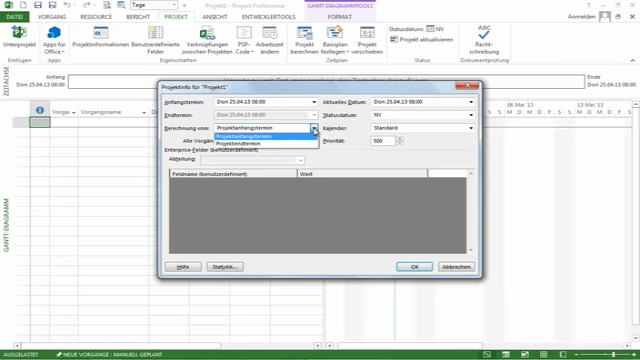
Task: Open Basisplan festlegen
Action: (x=335, y=40)
